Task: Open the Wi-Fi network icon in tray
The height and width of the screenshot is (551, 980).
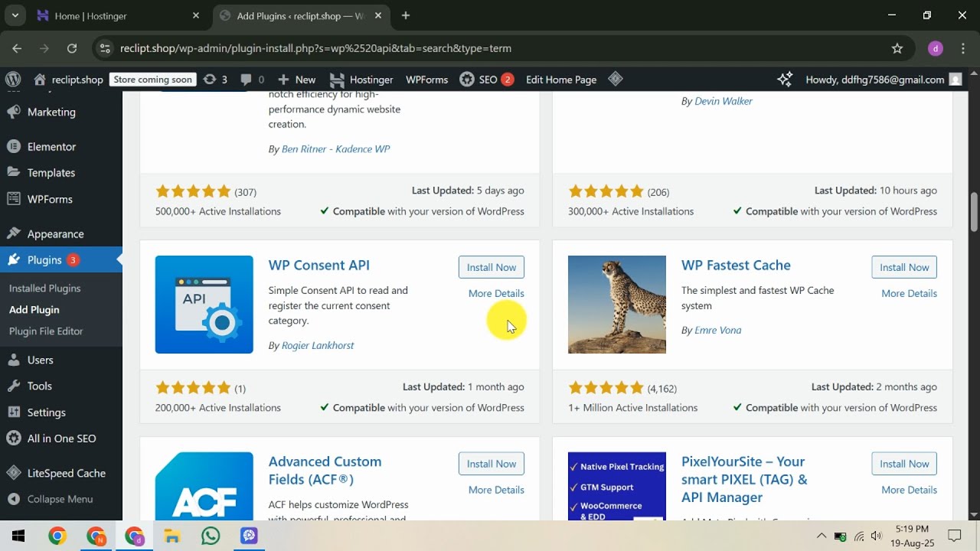Action: [859, 536]
